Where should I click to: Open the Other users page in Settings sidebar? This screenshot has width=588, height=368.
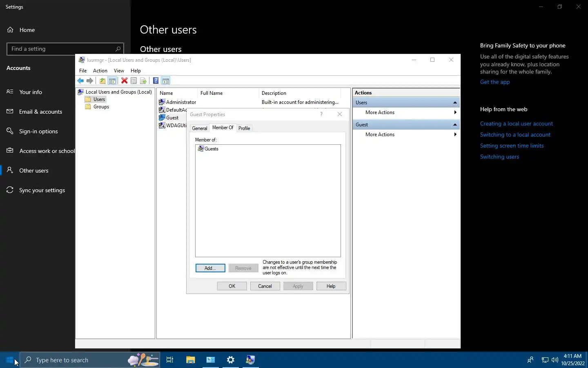coord(34,171)
